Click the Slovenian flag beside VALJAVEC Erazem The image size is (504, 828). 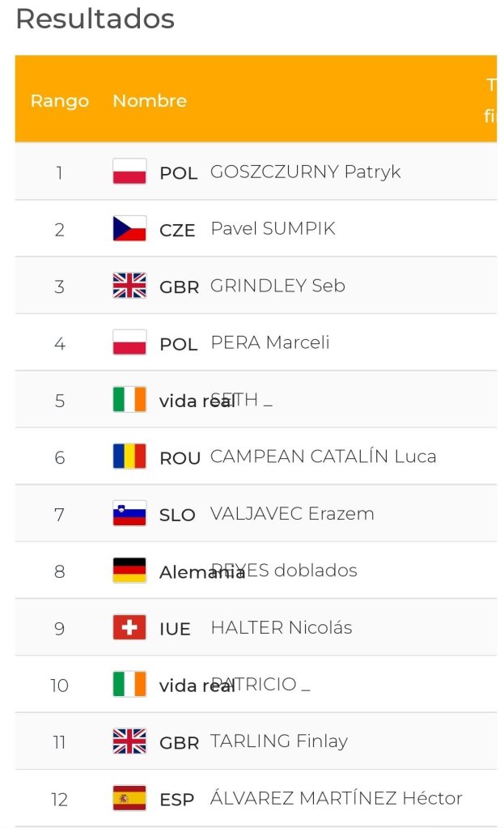coord(129,514)
